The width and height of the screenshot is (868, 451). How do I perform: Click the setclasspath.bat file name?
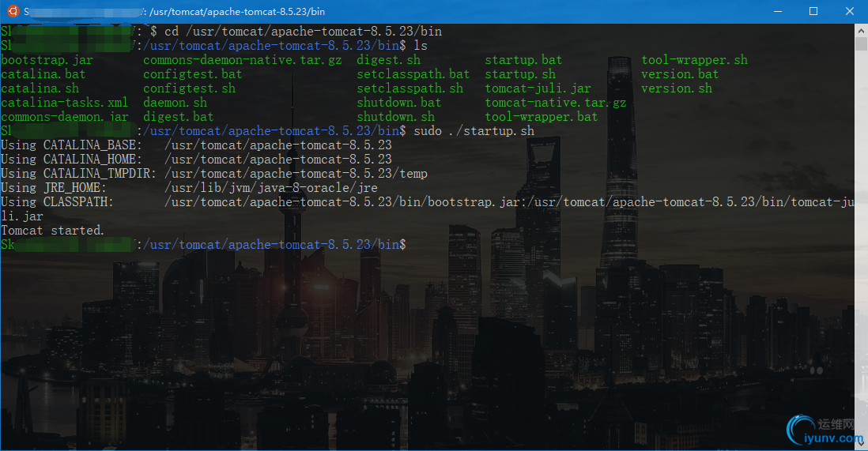click(x=413, y=74)
